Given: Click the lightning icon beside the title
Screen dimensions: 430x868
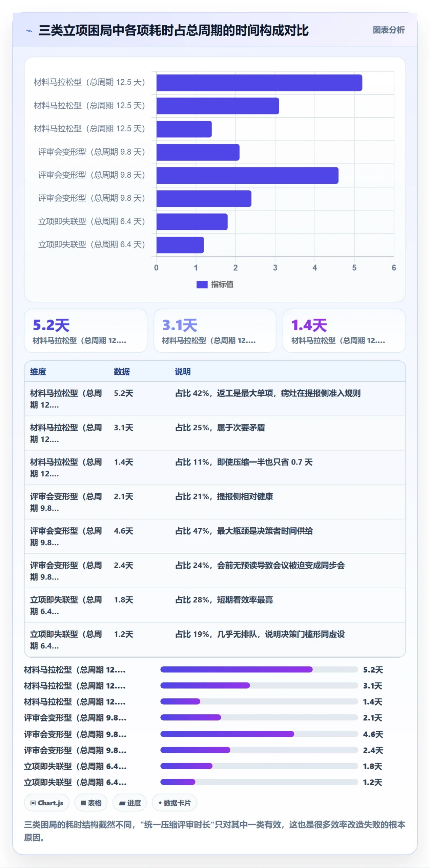Looking at the screenshot, I should (29, 31).
